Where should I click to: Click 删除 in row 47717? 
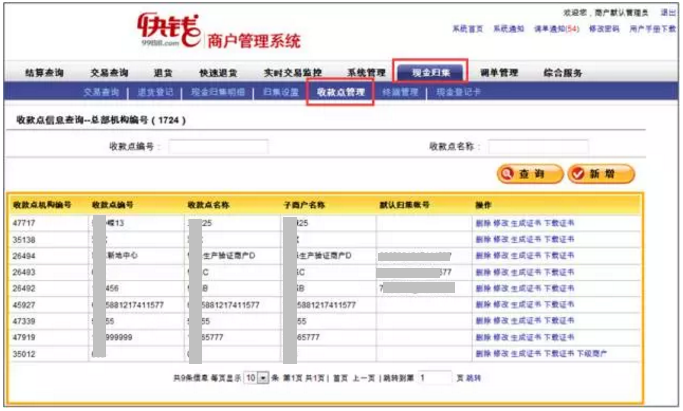(x=483, y=223)
